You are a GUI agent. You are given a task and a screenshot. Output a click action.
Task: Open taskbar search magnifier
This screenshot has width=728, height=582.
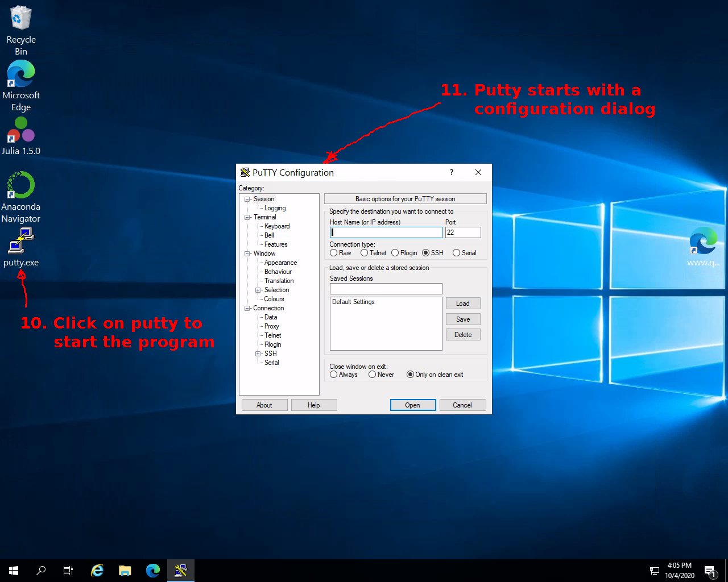point(41,571)
